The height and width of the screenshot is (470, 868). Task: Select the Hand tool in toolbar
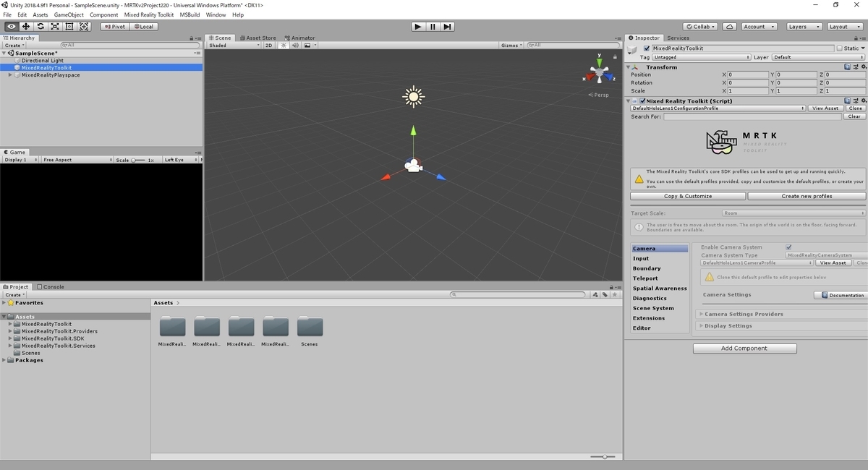tap(11, 27)
